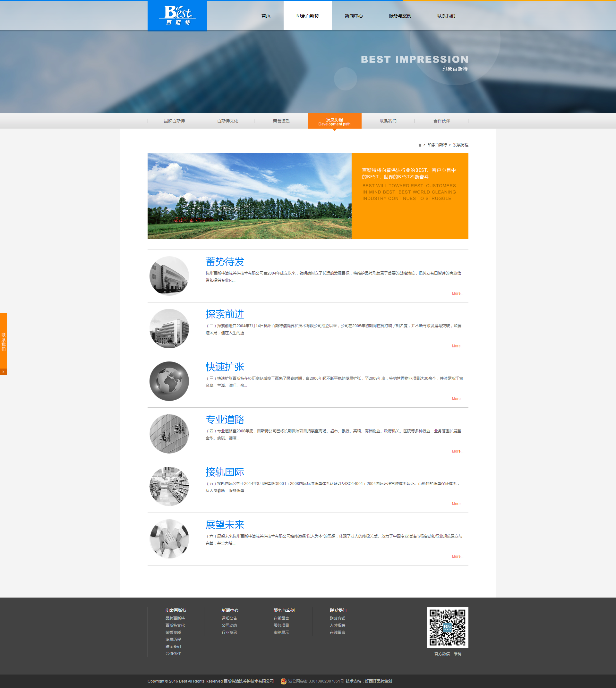The image size is (616, 688).
Task: Click the WeChat QR code image
Action: [448, 627]
